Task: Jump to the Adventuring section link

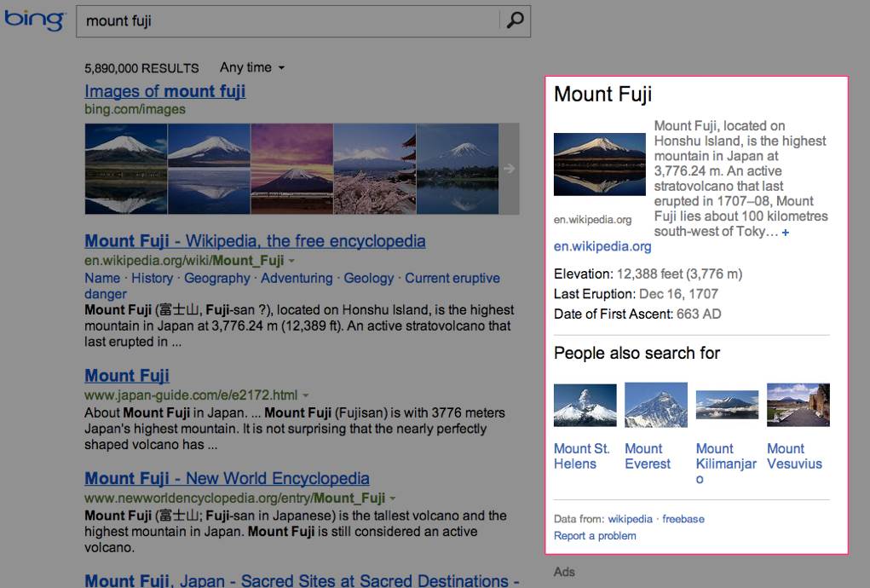Action: pyautogui.click(x=297, y=278)
